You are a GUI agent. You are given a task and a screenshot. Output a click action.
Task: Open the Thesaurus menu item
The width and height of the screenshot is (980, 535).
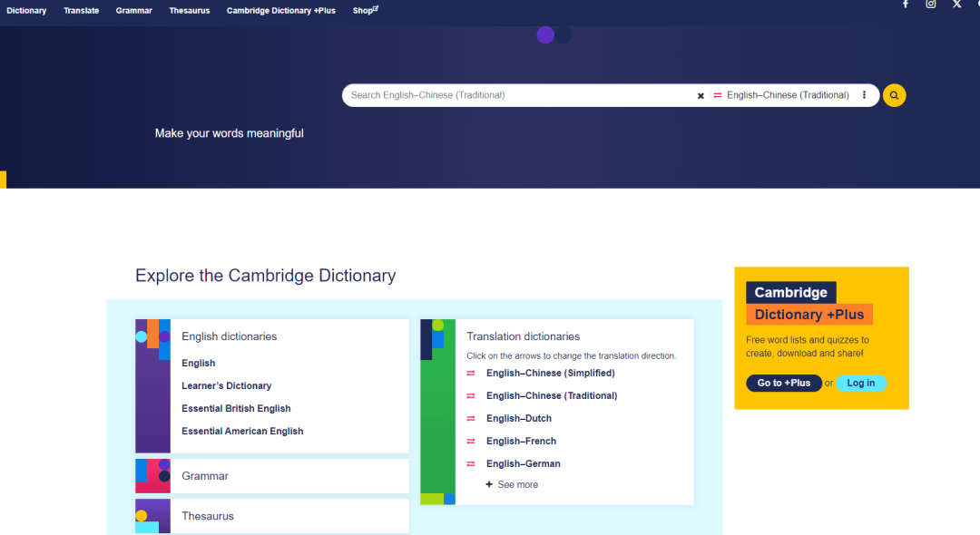(190, 11)
